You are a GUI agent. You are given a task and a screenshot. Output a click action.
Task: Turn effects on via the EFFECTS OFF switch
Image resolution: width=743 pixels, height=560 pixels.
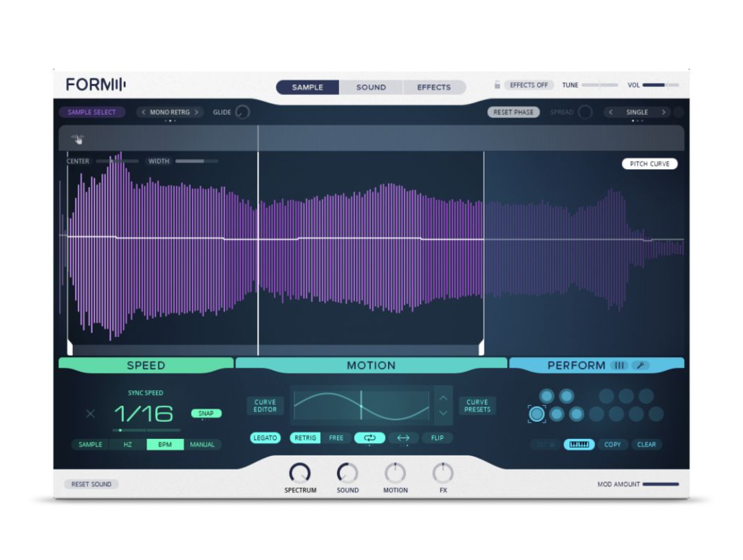point(530,85)
